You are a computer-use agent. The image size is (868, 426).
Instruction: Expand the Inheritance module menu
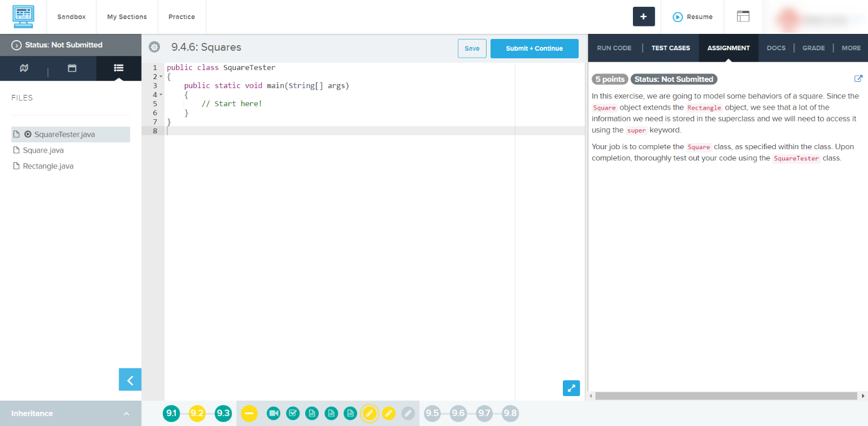coord(71,414)
